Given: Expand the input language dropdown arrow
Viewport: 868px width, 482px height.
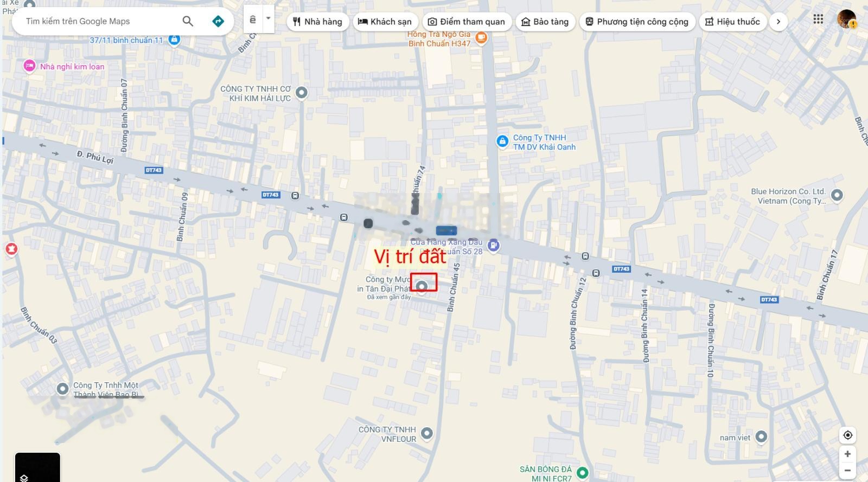Looking at the screenshot, I should (x=268, y=18).
